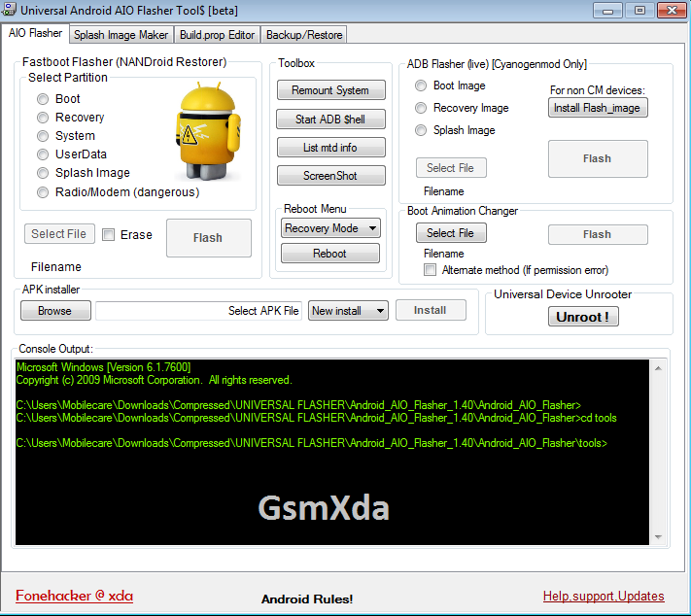
Task: Click the app icon in title bar
Action: tap(8, 10)
